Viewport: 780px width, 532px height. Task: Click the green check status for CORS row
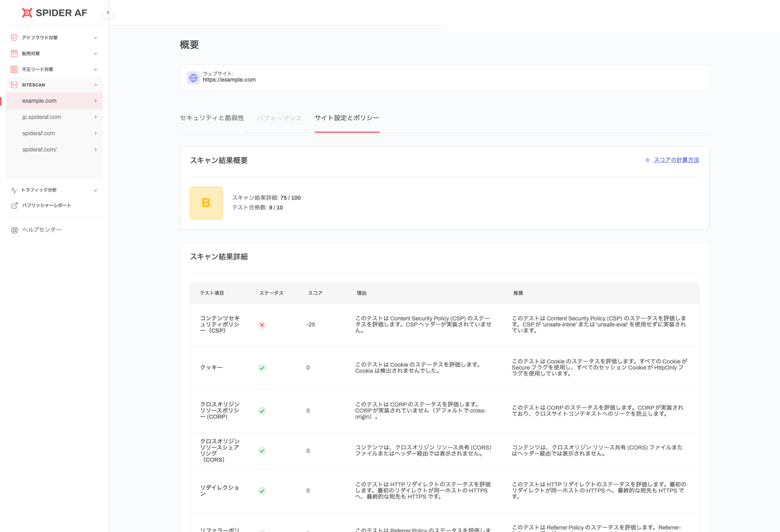point(262,451)
